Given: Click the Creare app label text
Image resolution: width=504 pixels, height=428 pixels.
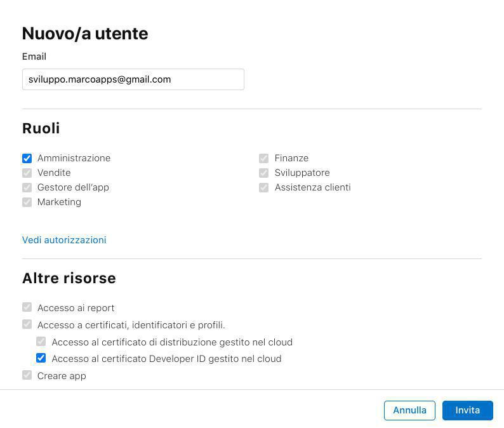Looking at the screenshot, I should coord(62,376).
